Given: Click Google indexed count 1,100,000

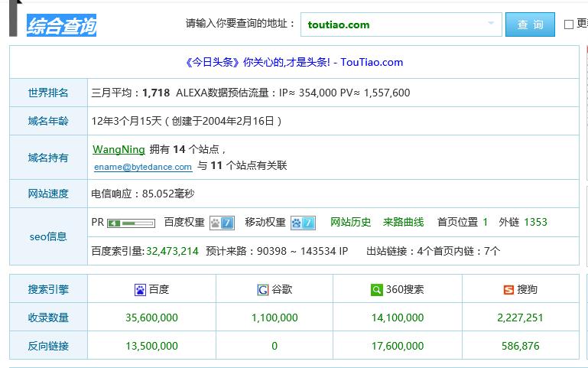Looking at the screenshot, I should [275, 318].
